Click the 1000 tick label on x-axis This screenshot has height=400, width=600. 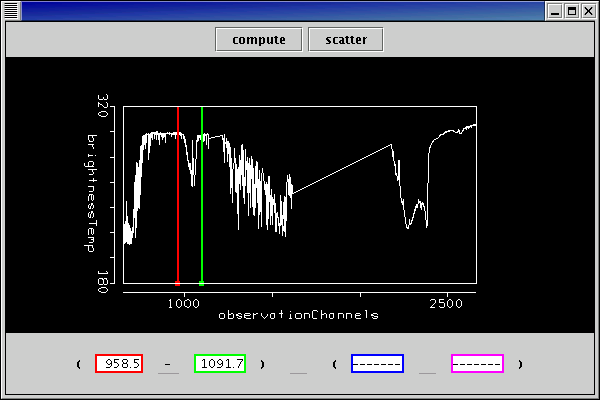tap(184, 304)
